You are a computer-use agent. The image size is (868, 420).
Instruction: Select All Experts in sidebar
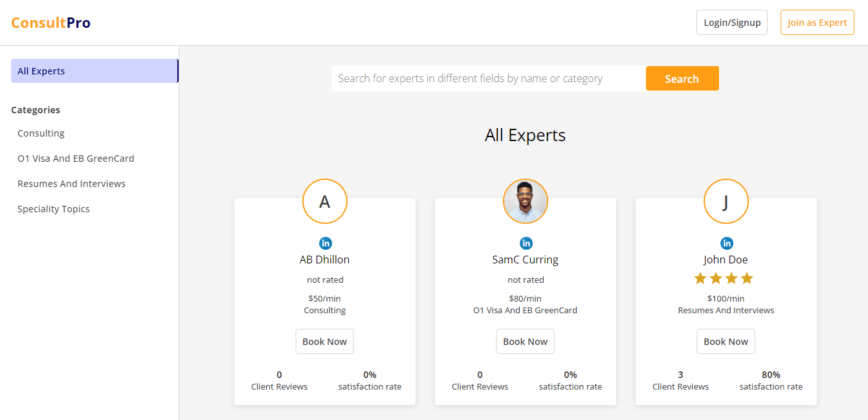95,71
